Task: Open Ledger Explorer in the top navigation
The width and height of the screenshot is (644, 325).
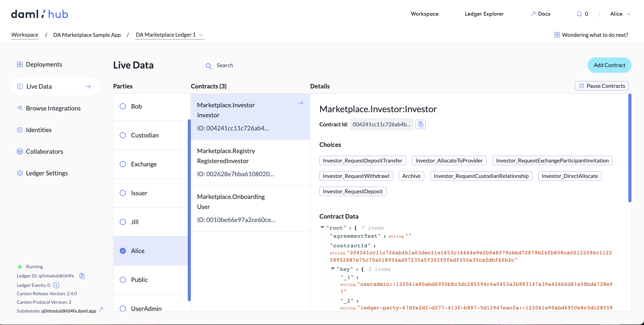Action: (x=484, y=14)
